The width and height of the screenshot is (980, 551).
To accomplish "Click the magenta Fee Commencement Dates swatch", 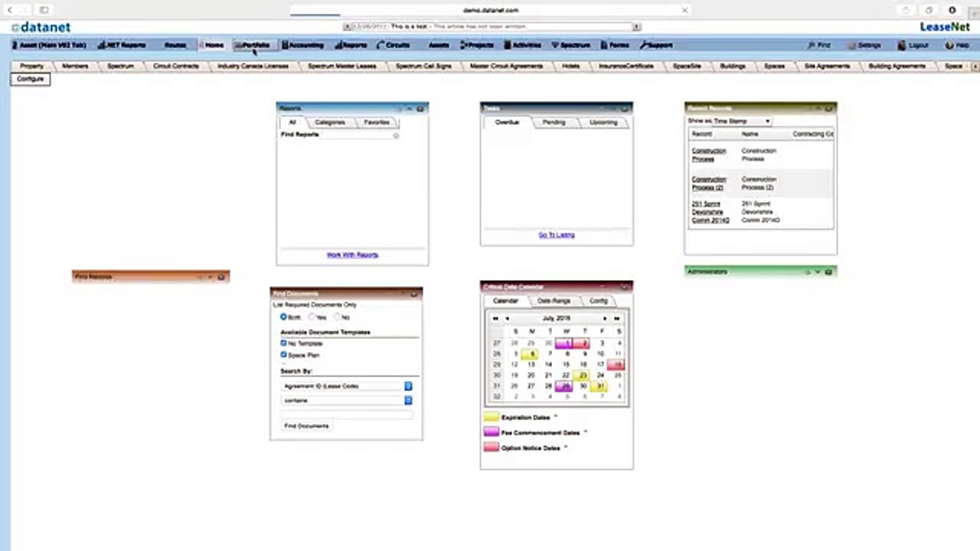I will point(491,432).
